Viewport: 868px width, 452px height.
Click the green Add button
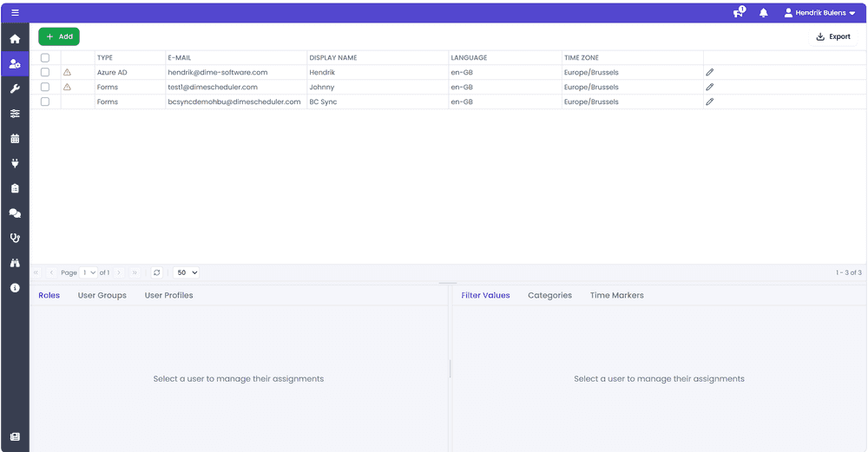tap(59, 36)
